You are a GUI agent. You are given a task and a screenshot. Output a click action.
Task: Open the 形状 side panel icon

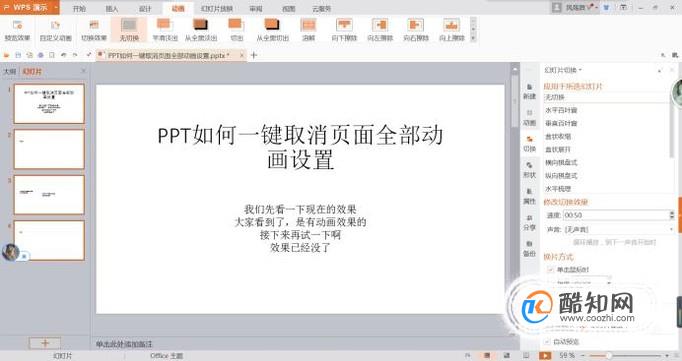click(x=529, y=170)
